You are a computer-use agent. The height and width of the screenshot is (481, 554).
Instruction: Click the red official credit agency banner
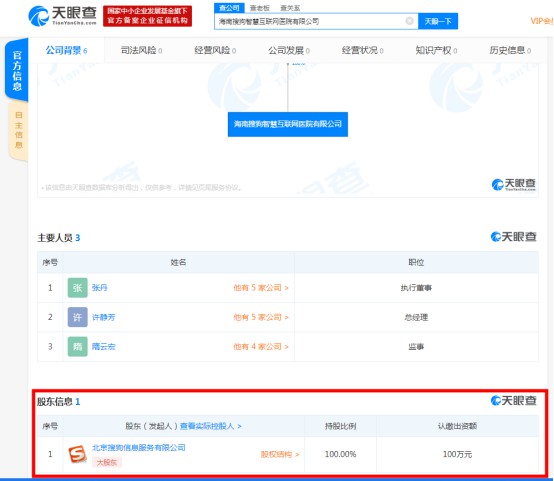pyautogui.click(x=147, y=16)
